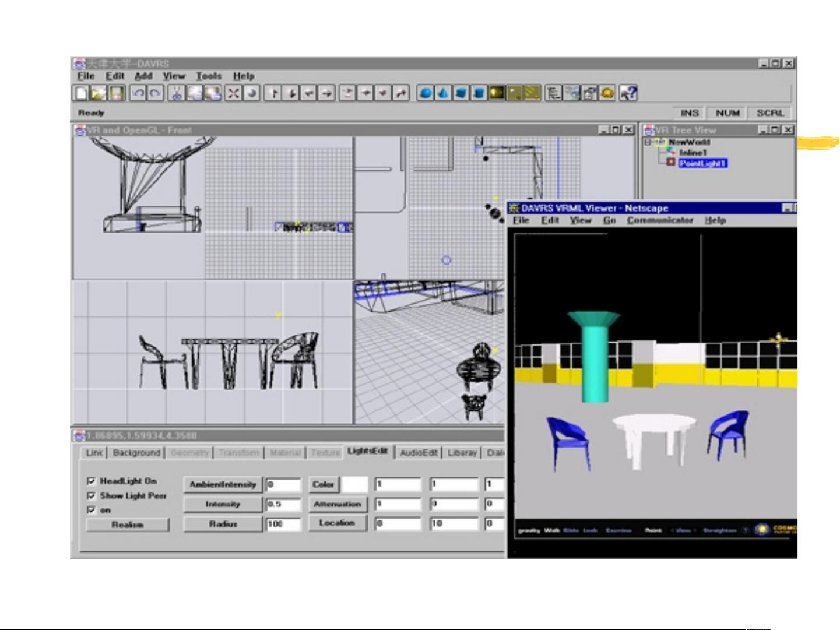The width and height of the screenshot is (840, 630).
Task: Click the point light toolbar icon
Action: coord(497,93)
